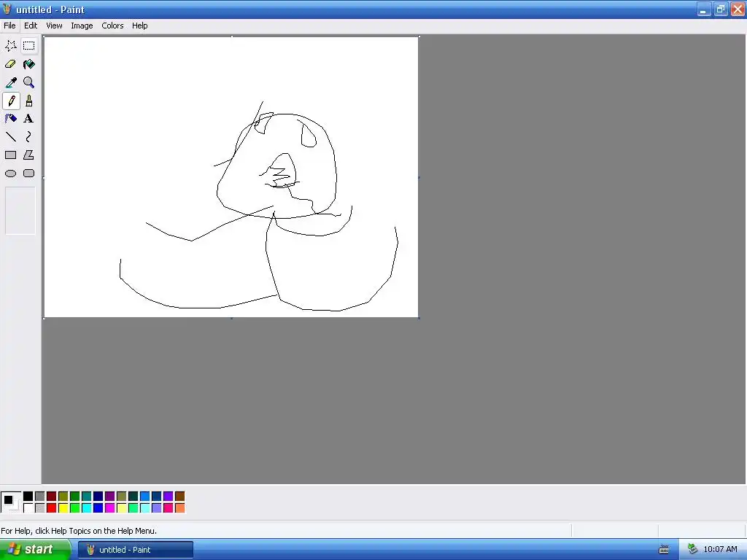
Task: Select the Pencil tool
Action: tap(10, 101)
